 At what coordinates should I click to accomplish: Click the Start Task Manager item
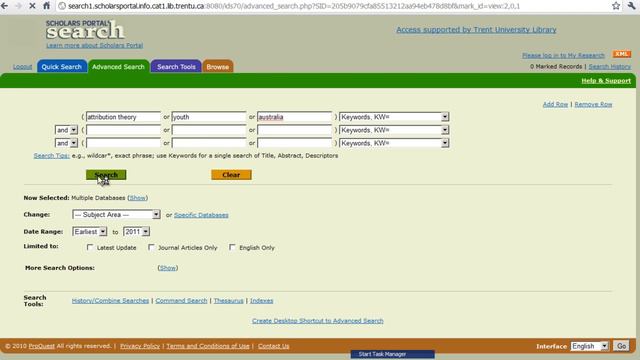coord(393,354)
